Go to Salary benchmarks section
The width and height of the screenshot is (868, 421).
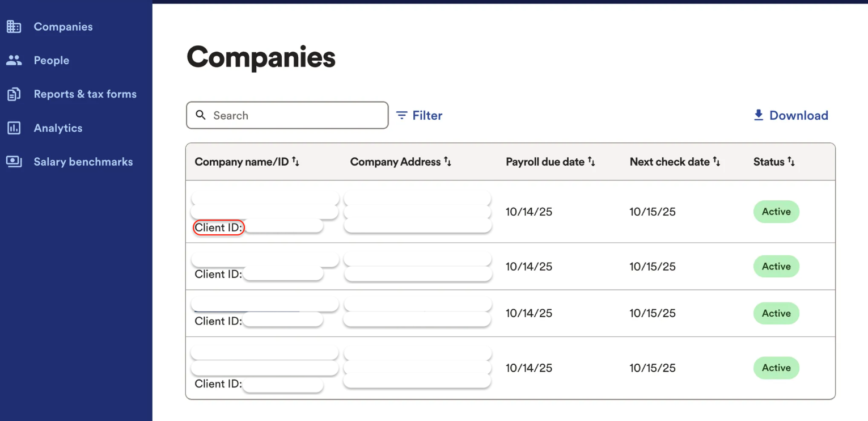(x=83, y=162)
